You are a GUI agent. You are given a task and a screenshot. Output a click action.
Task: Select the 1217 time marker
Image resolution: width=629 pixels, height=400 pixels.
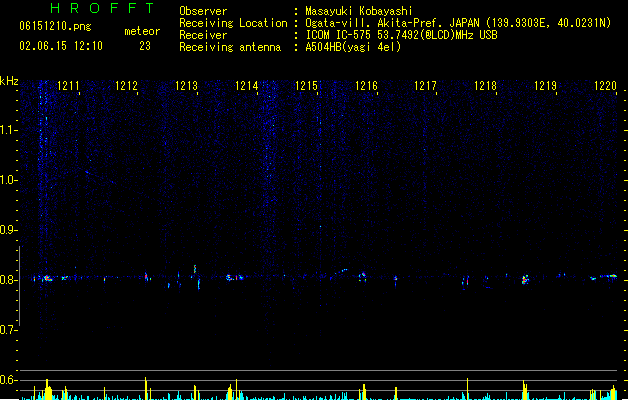(x=425, y=86)
